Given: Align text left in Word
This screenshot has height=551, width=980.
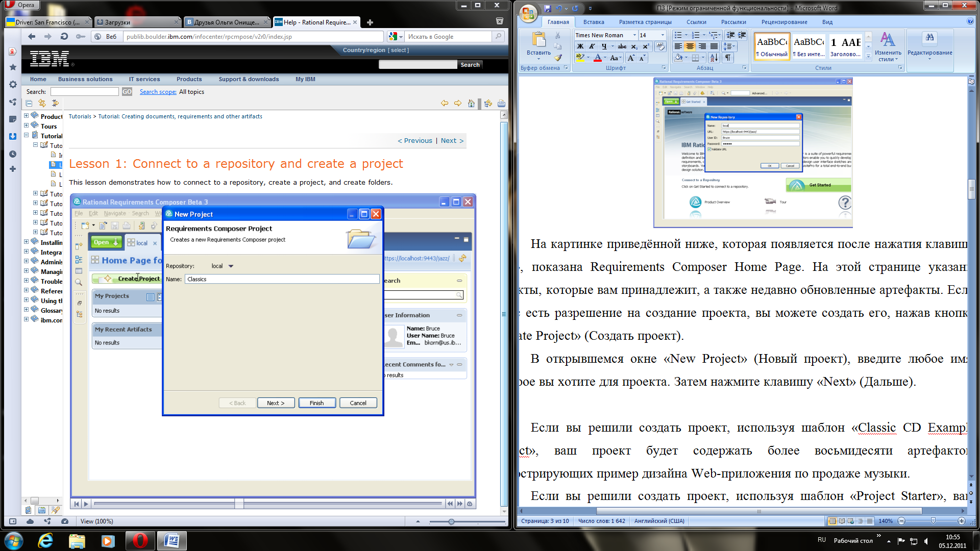Looking at the screenshot, I should tap(678, 46).
